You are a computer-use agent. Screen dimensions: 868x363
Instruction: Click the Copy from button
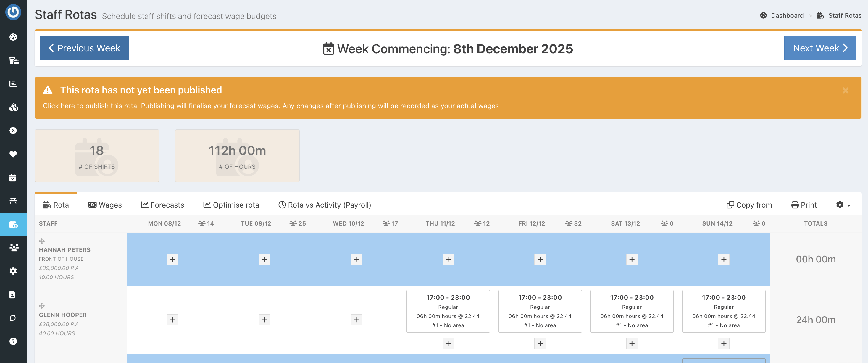coord(749,205)
